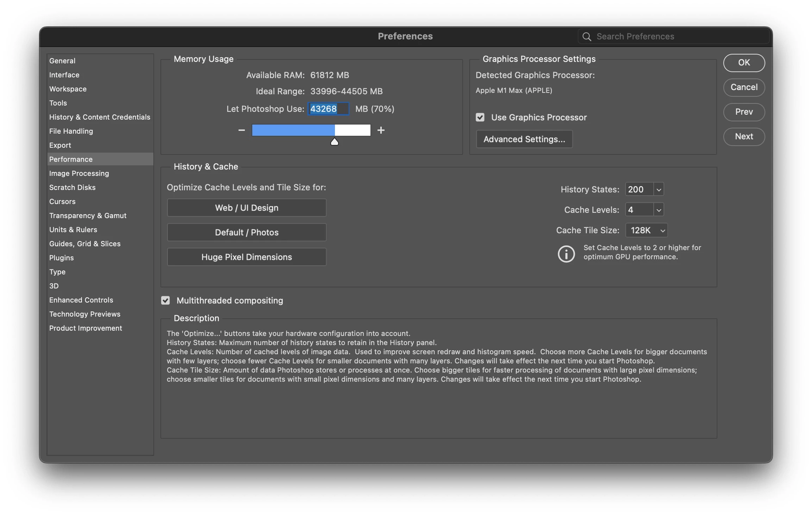Expand the Cache Levels dropdown
Viewport: 812px width, 515px height.
659,210
